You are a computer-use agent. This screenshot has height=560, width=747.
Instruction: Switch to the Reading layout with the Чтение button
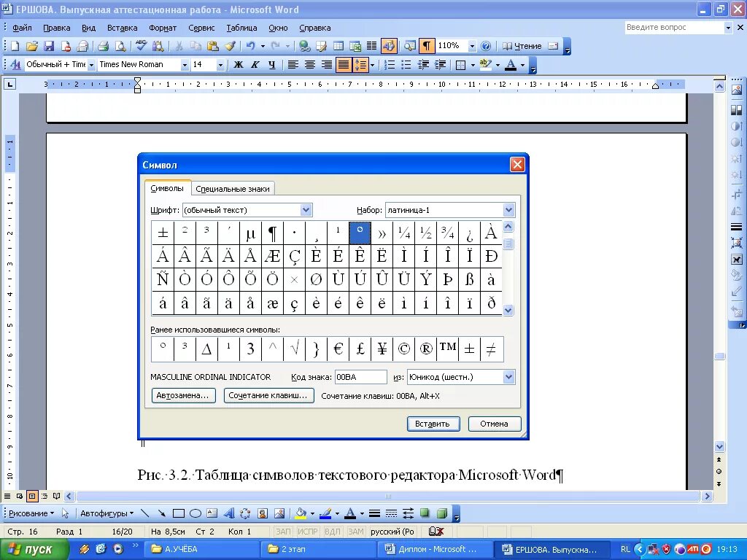[522, 46]
